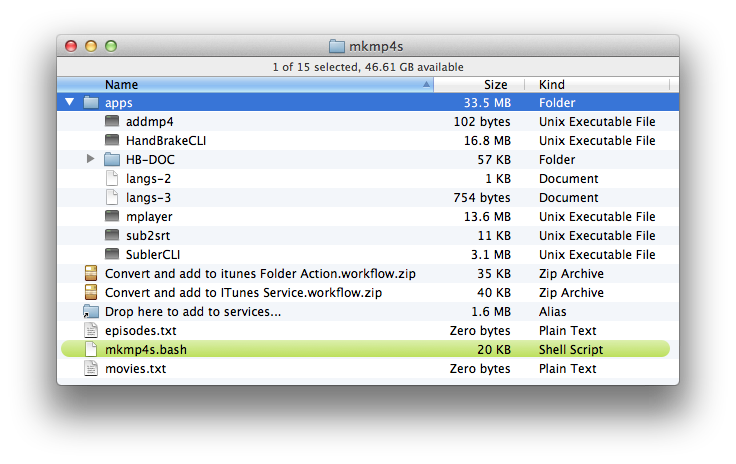
Task: Collapse the apps folder disclosure triangle
Action: point(70,102)
